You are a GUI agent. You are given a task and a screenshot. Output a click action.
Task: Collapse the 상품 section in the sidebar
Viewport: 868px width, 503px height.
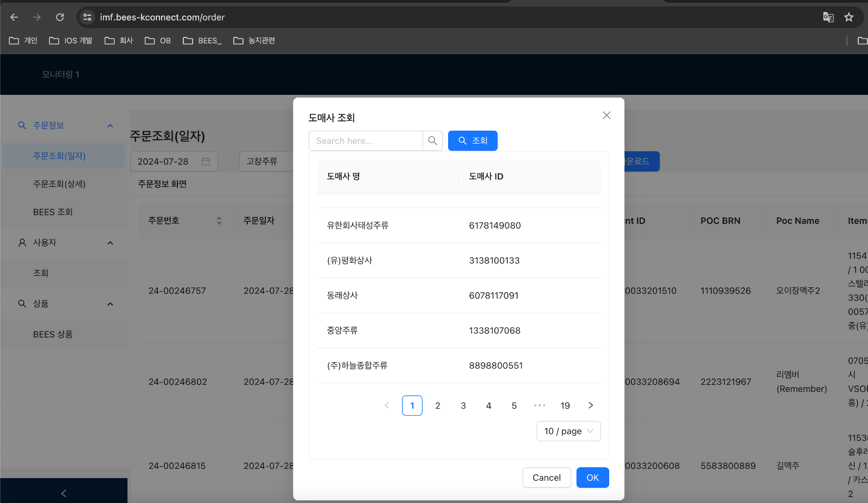[110, 304]
